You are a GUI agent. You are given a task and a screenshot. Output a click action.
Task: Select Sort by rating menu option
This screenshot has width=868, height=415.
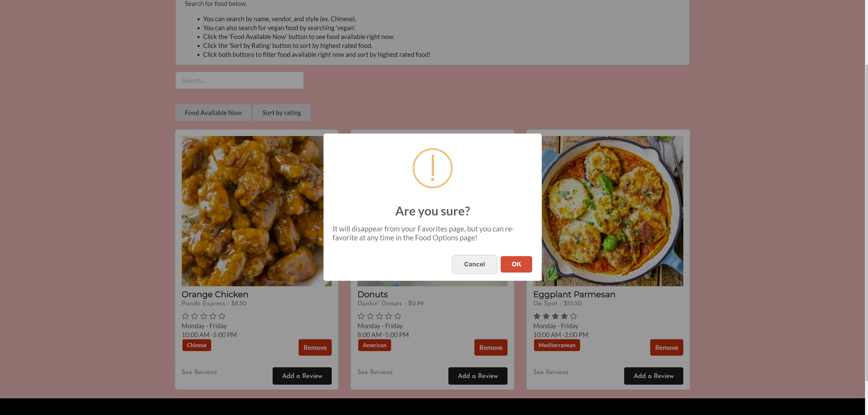click(x=282, y=112)
